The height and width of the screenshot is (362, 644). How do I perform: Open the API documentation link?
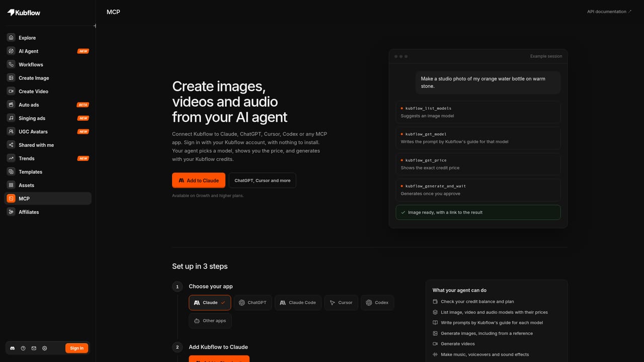point(609,12)
